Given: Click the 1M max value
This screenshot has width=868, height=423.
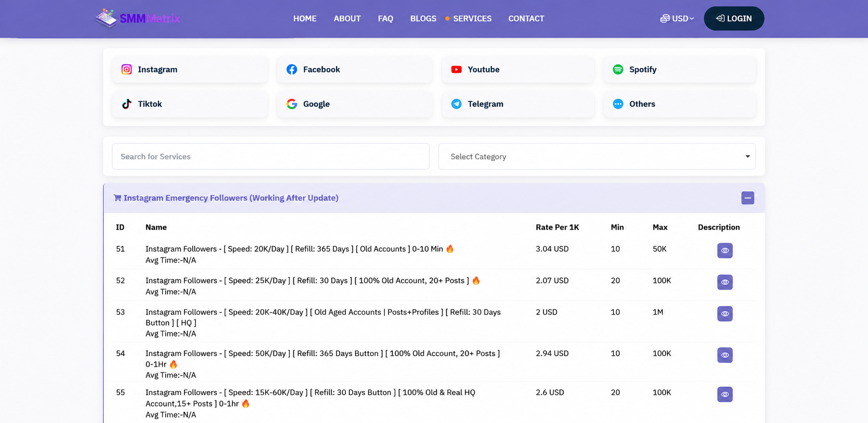Looking at the screenshot, I should click(x=658, y=312).
